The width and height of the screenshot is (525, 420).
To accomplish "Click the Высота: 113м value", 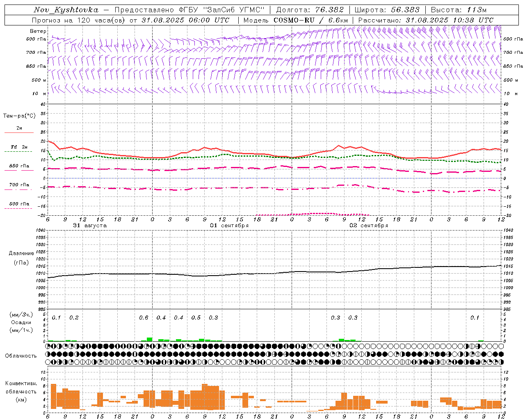I will pos(459,10).
